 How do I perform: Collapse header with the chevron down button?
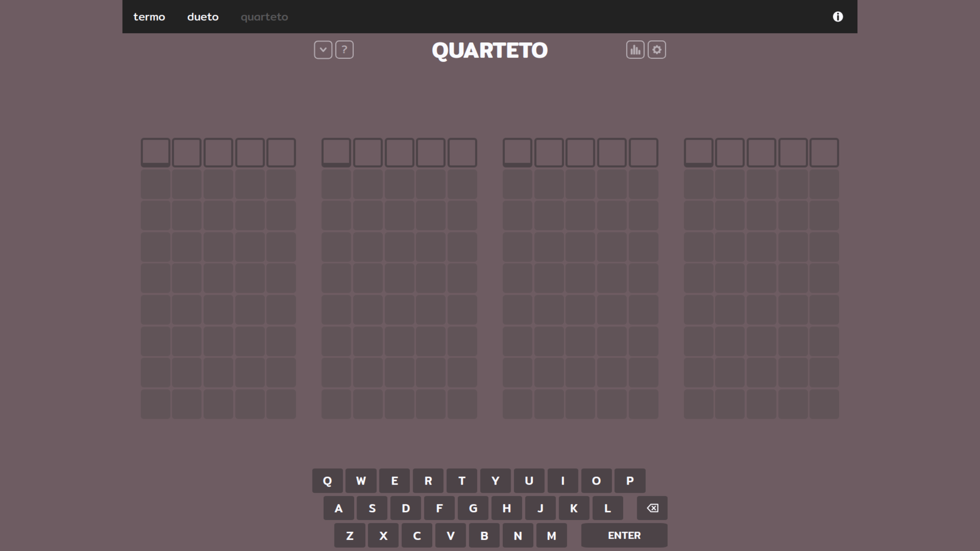(323, 50)
